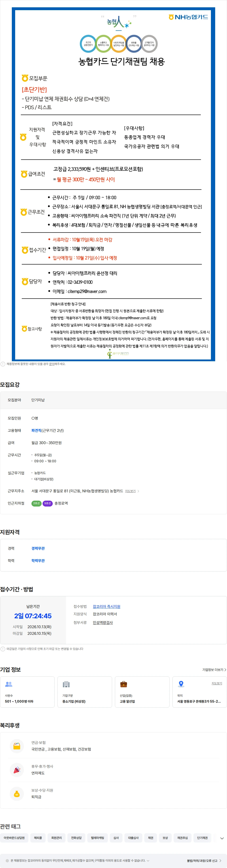Viewport: 227px width, 868px height.
Task: Click the 사원수 501 ~ 1,000명 이하 card
Action: pyautogui.click(x=27, y=692)
